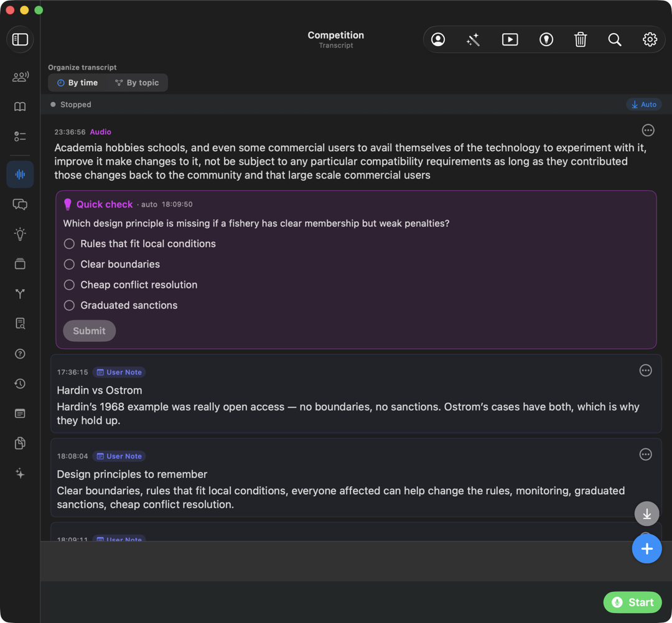Click the play video toolbar icon
The image size is (672, 623).
coord(510,39)
